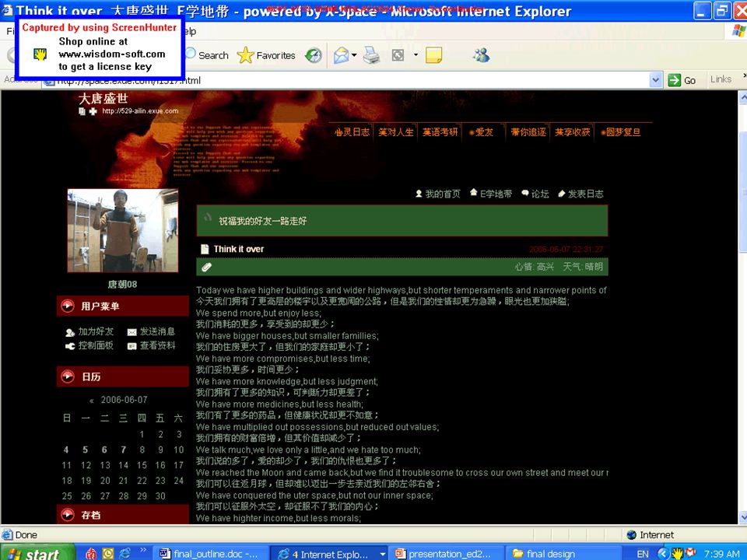Click the yellow note toolbar icon
The width and height of the screenshot is (747, 560).
tap(433, 55)
